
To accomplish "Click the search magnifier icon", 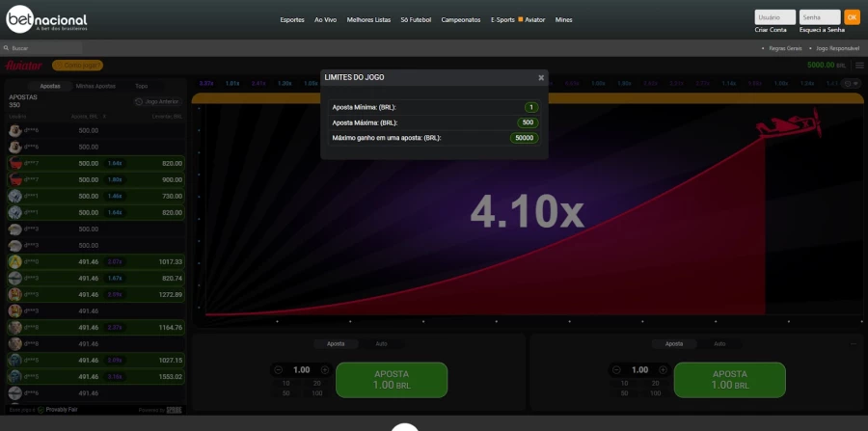I will (x=7, y=47).
